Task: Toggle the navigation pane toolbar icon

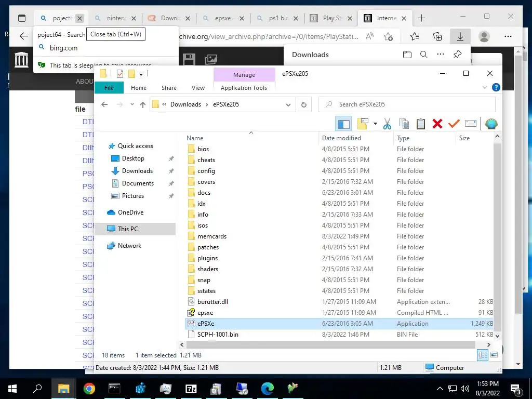Action: click(x=343, y=124)
